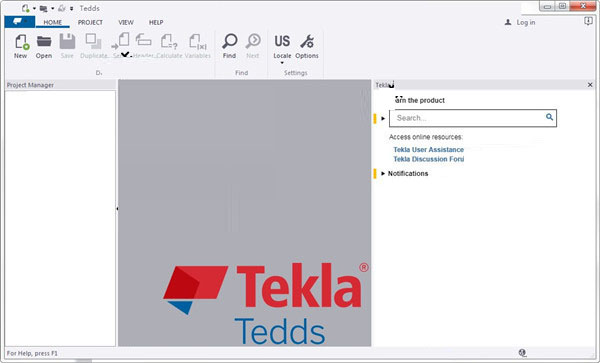
Task: Launch the Find magnifier tool
Action: click(x=230, y=46)
